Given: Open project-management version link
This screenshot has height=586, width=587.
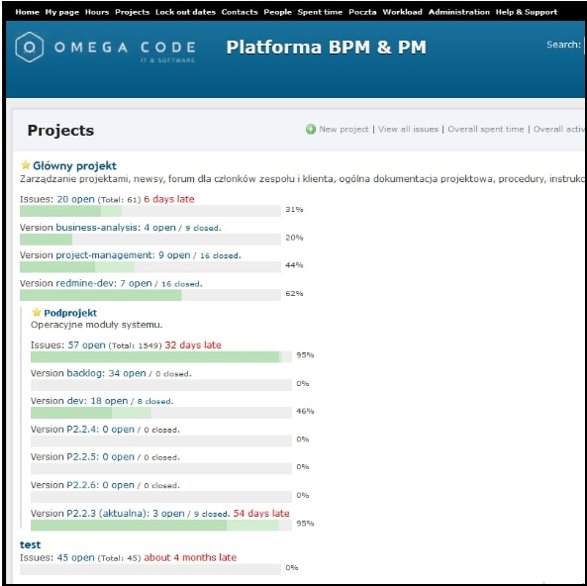Looking at the screenshot, I should coord(104,255).
